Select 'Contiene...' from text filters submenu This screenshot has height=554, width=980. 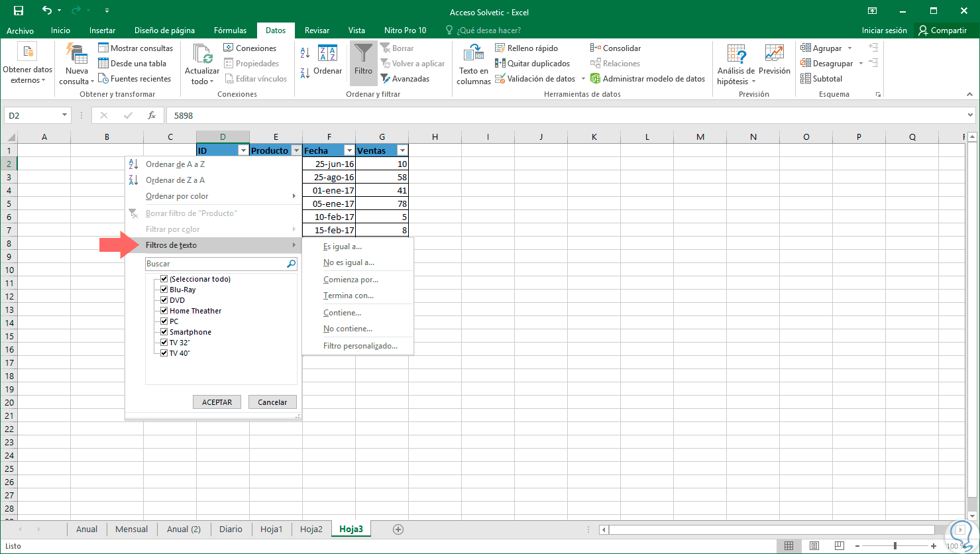pyautogui.click(x=342, y=313)
